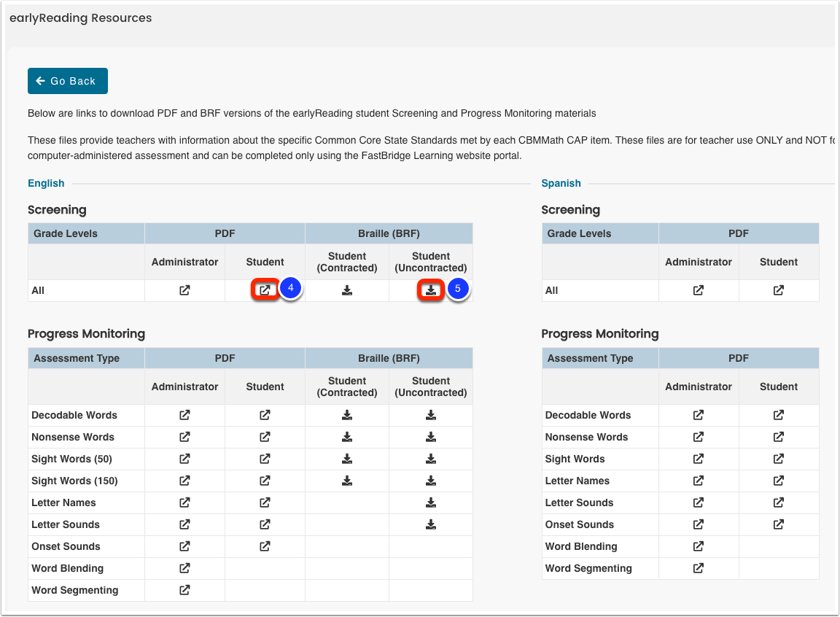Open English Nonsense Words Administrator PDF
This screenshot has height=617, width=840.
click(x=184, y=437)
